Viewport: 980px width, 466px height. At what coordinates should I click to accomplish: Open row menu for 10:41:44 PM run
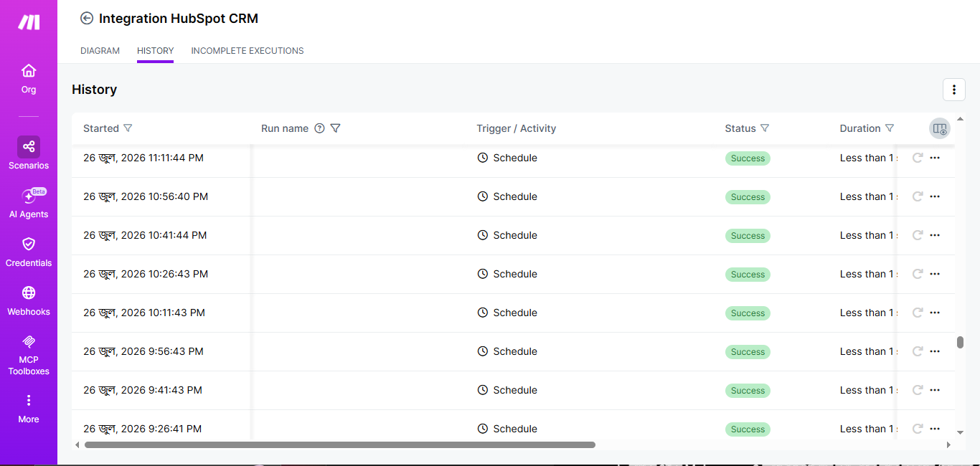click(x=935, y=235)
